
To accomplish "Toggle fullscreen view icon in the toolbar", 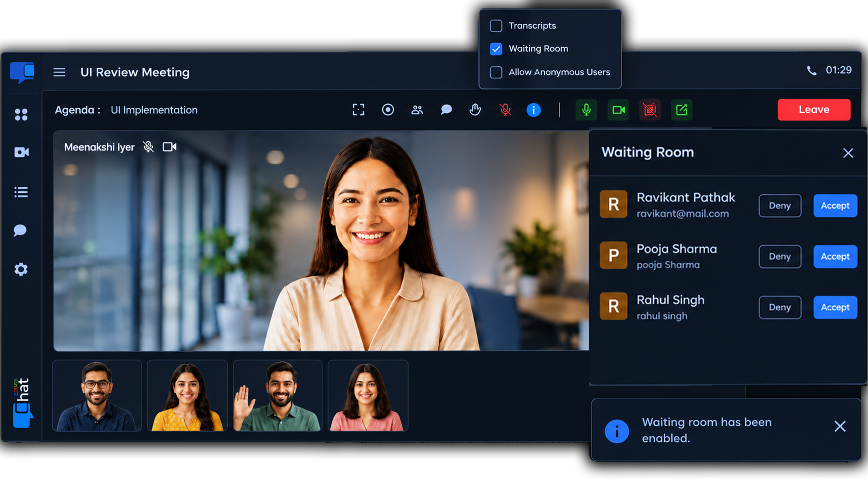I will (358, 110).
